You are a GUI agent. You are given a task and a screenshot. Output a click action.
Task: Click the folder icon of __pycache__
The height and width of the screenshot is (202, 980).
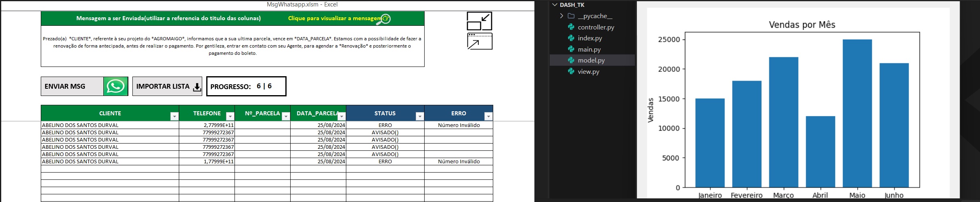(x=571, y=16)
